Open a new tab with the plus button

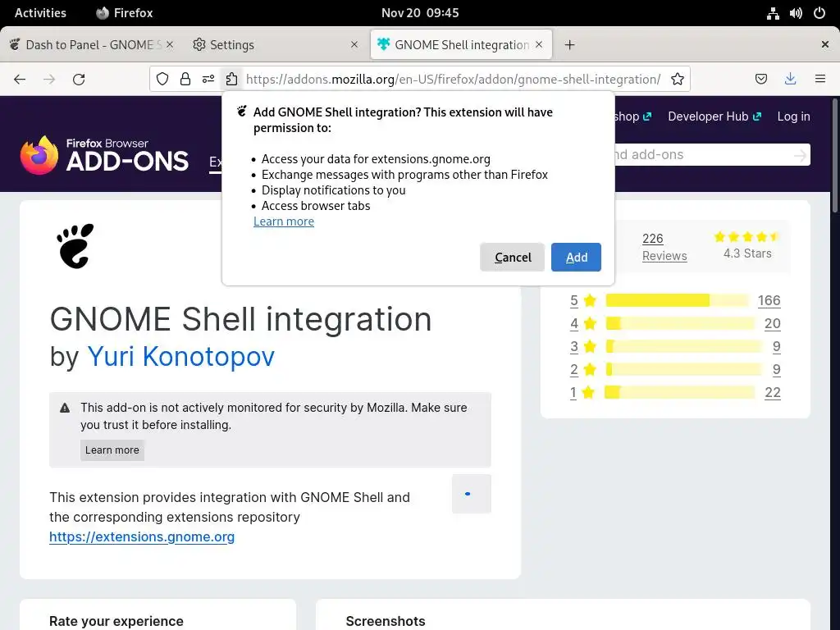tap(569, 45)
